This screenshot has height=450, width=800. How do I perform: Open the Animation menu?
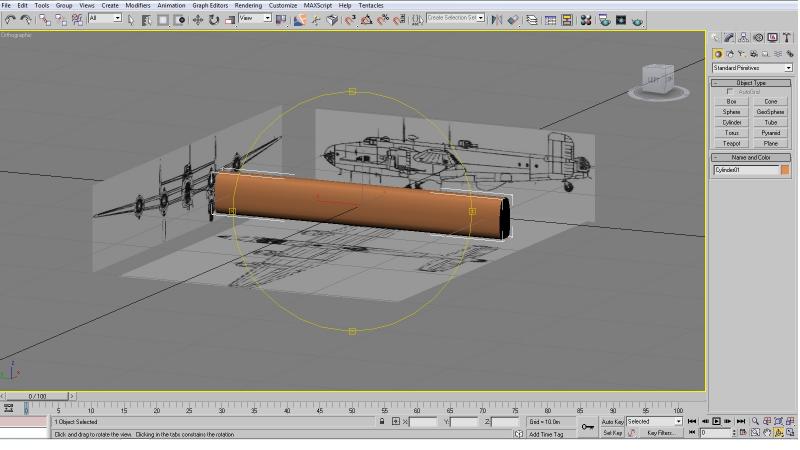click(171, 6)
